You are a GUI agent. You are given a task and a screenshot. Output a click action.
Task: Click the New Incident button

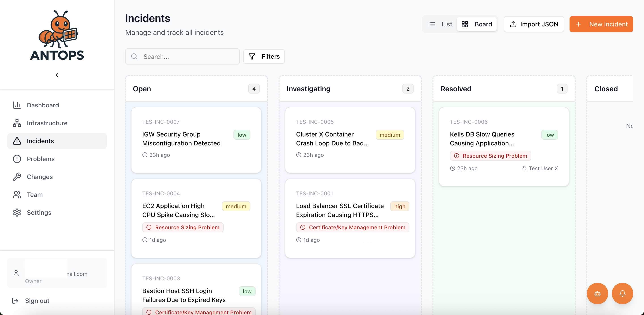pyautogui.click(x=601, y=24)
